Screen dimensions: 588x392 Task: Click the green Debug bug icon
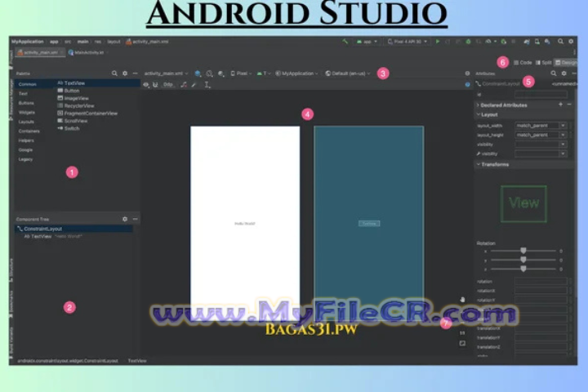(x=469, y=42)
